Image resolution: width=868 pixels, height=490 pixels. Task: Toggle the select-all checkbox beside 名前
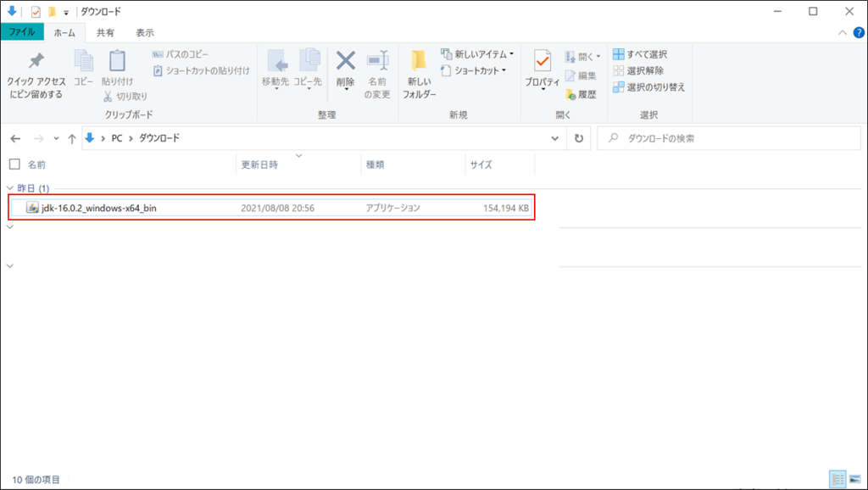15,164
